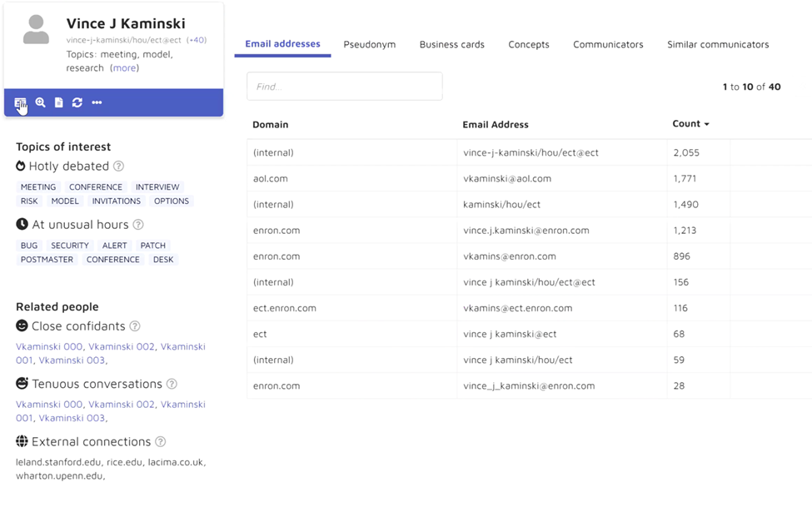Show help for External connections
The height and width of the screenshot is (507, 812).
point(161,442)
